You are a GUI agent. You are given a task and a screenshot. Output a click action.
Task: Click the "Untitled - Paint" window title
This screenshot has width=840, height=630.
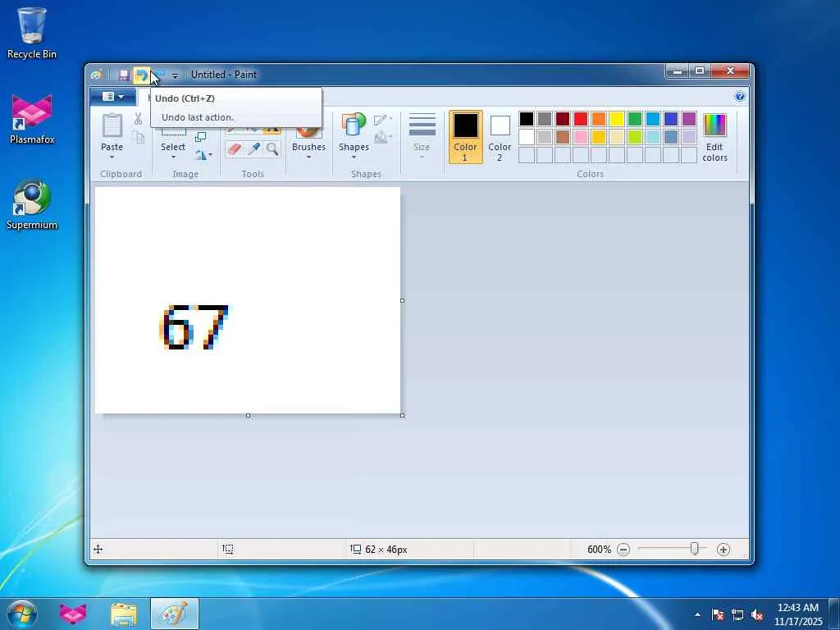(x=224, y=75)
